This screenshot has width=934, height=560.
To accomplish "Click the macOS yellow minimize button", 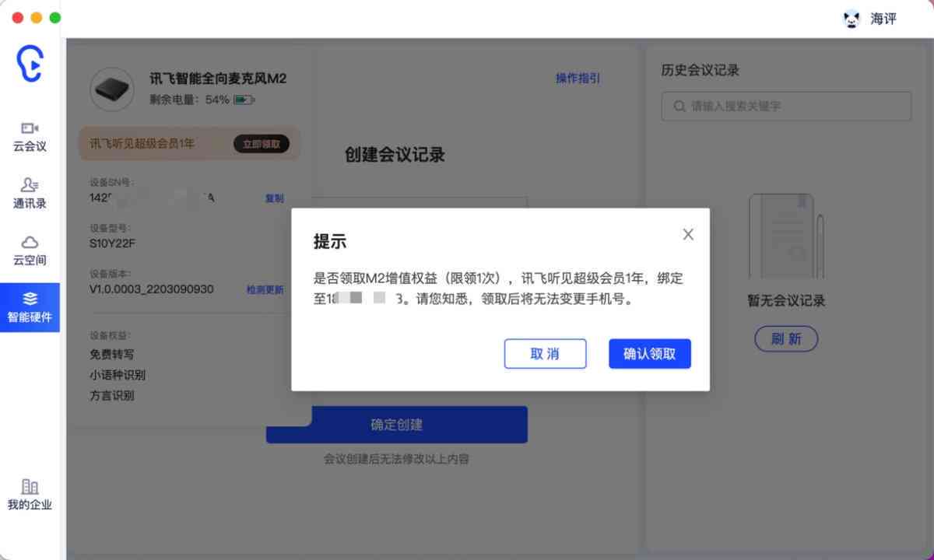I will pos(36,18).
